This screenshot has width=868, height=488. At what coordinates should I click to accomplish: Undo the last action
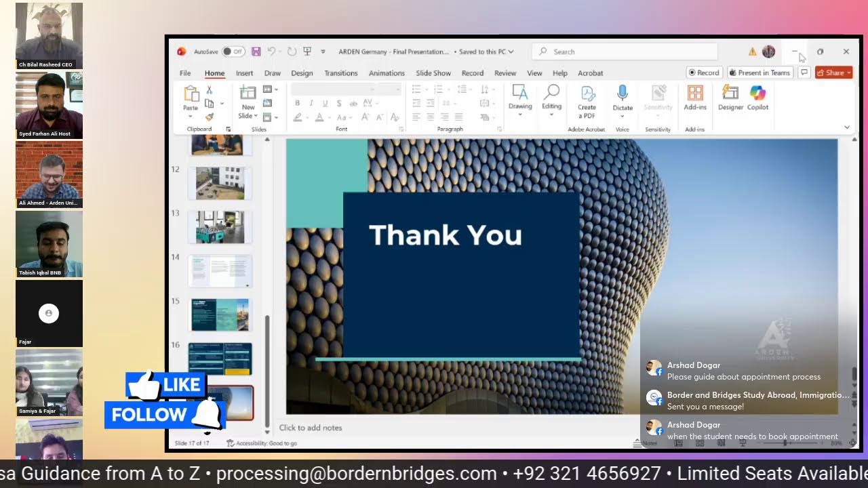click(271, 52)
